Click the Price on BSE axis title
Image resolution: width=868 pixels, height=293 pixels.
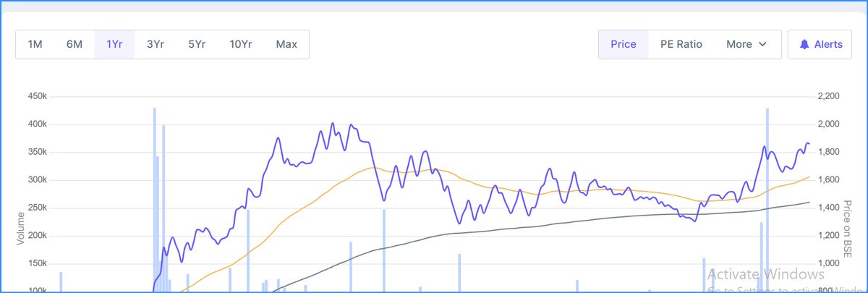(848, 228)
